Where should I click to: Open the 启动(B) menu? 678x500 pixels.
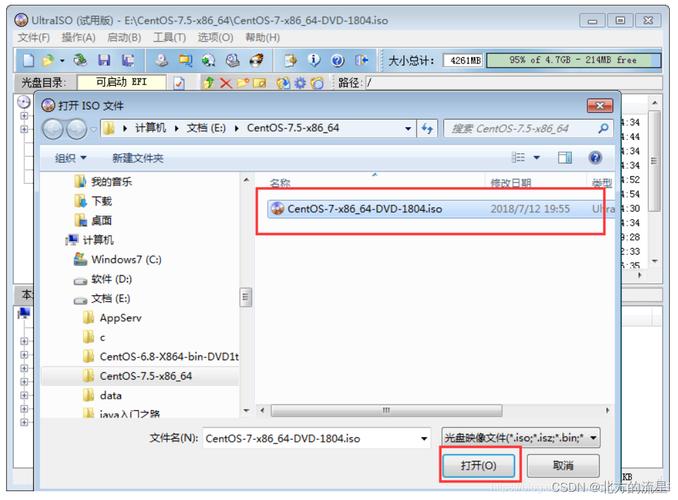pyautogui.click(x=124, y=38)
